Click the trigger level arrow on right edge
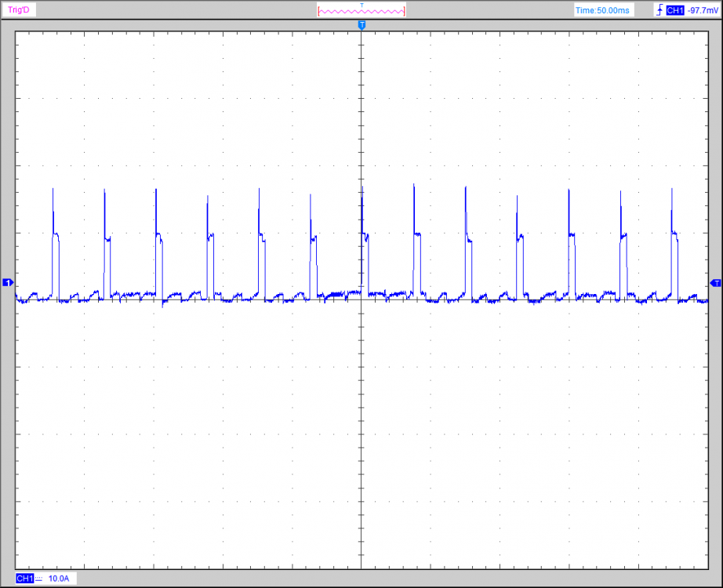Viewport: 723px width, 588px height. point(714,282)
